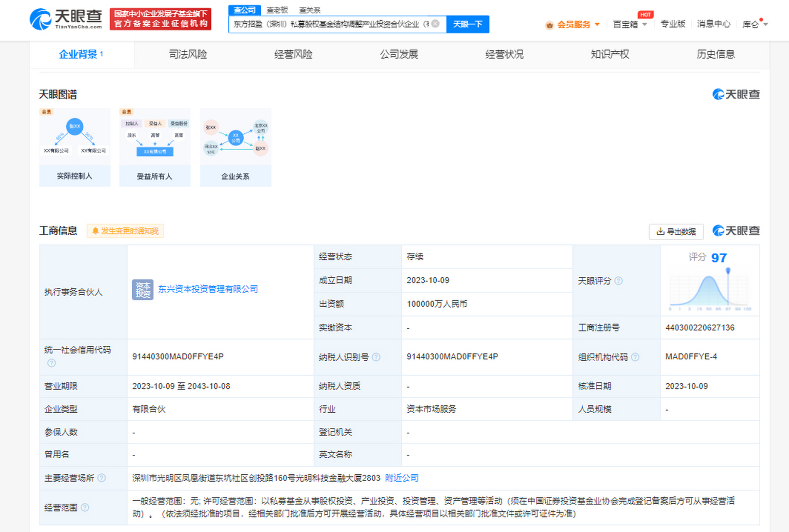Open the TianYanCha logo homepage
Image resolution: width=789 pixels, height=532 pixels.
click(x=66, y=19)
